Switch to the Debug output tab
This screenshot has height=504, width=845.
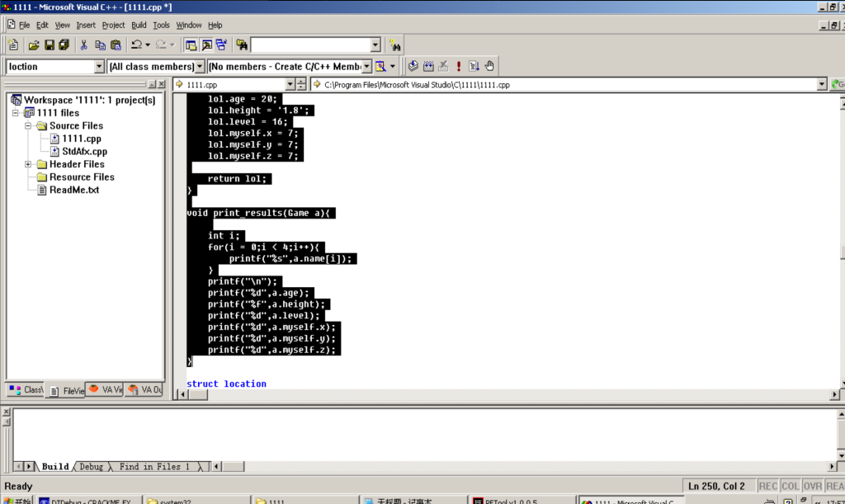[x=91, y=467]
